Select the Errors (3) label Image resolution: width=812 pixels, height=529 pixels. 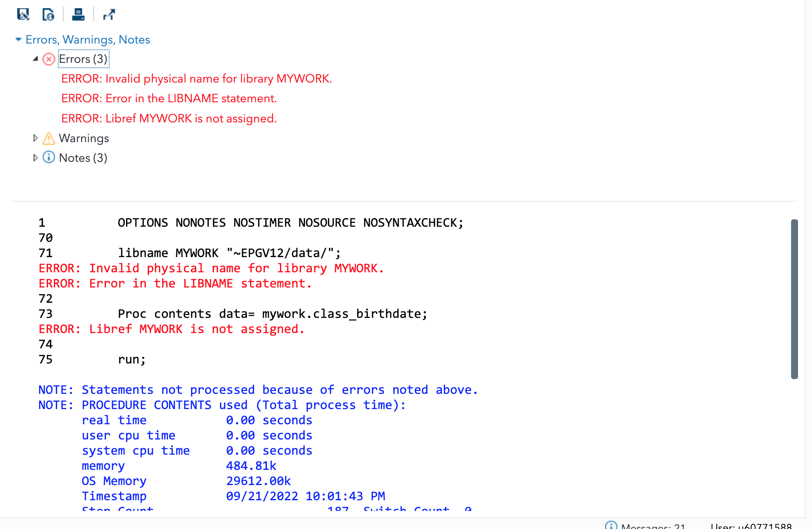(x=83, y=59)
